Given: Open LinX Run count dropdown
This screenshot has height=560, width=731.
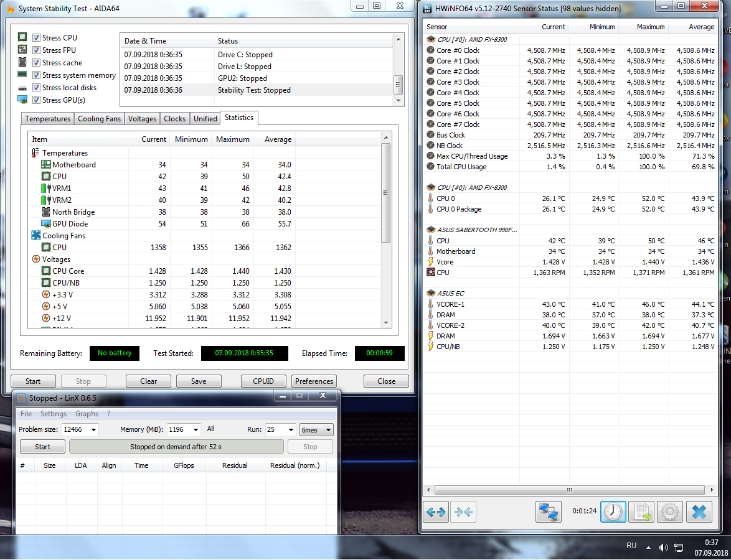Looking at the screenshot, I should point(291,429).
